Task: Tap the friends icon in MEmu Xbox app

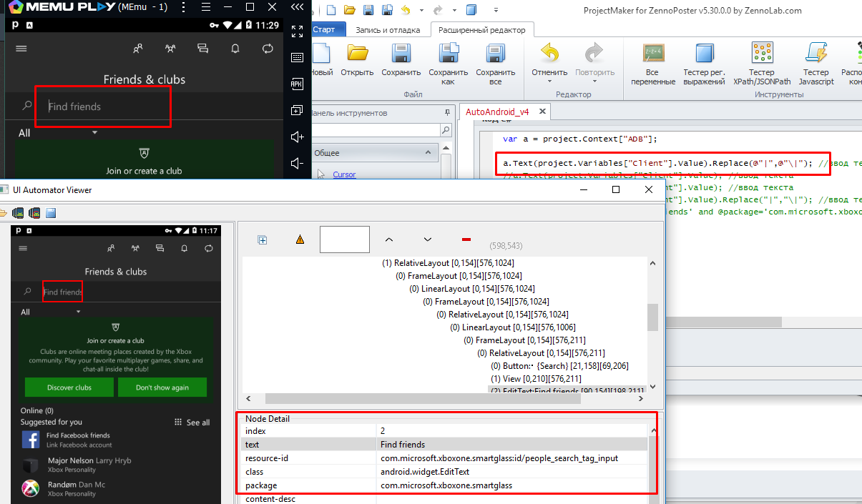Action: coord(137,49)
